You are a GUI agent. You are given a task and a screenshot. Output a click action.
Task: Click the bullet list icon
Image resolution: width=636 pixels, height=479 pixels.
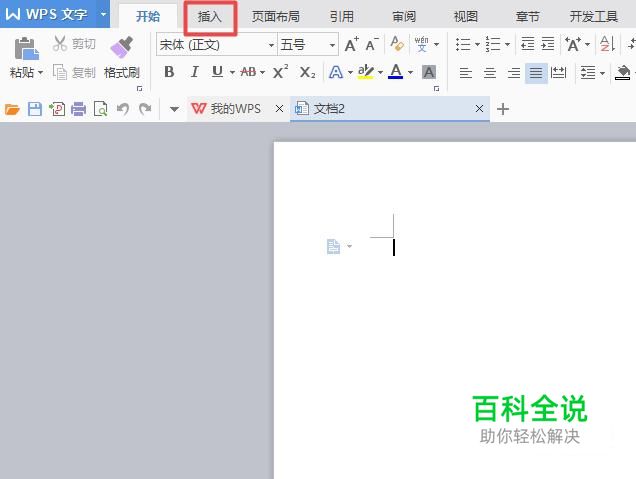(x=463, y=44)
